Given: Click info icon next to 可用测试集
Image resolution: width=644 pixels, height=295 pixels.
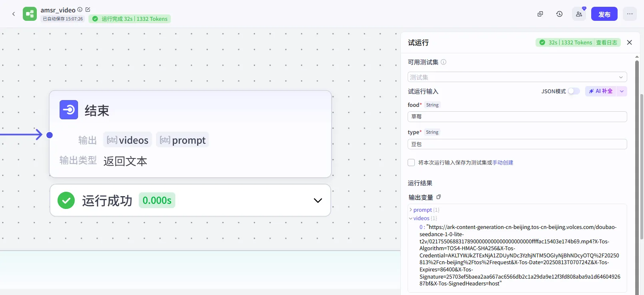Looking at the screenshot, I should pos(443,62).
